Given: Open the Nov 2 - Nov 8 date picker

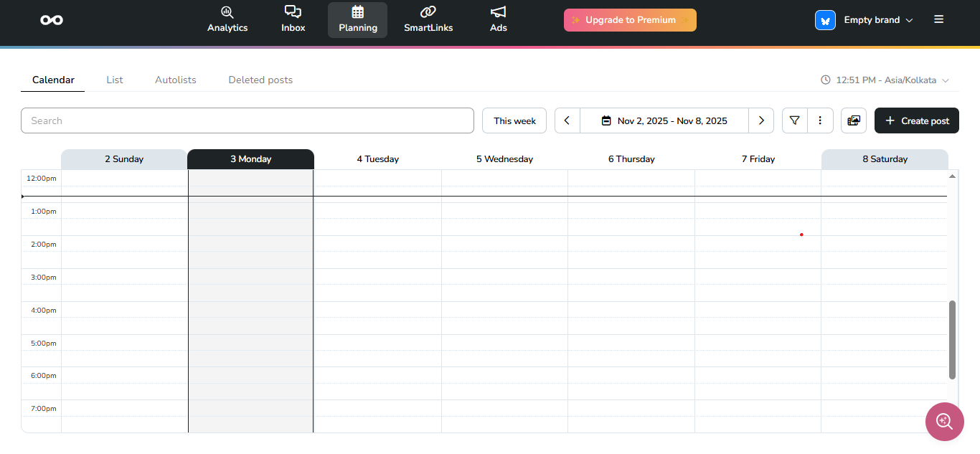Looking at the screenshot, I should tap(664, 120).
